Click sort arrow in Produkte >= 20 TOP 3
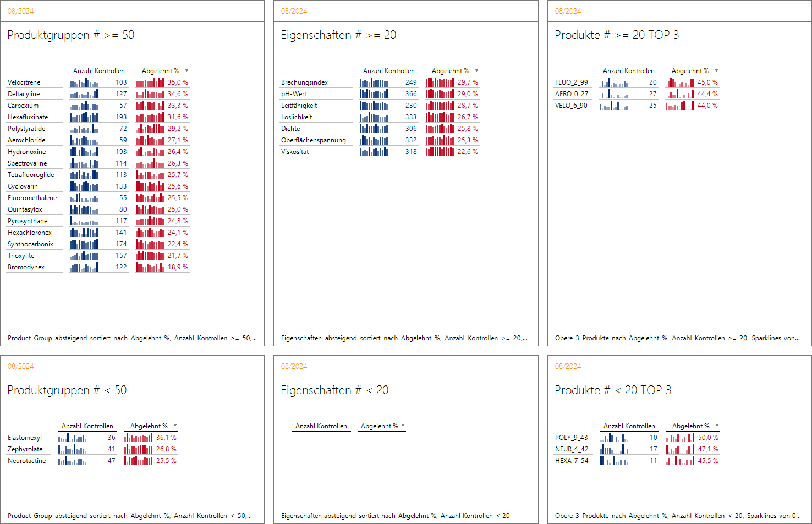812x524 pixels. pyautogui.click(x=717, y=70)
